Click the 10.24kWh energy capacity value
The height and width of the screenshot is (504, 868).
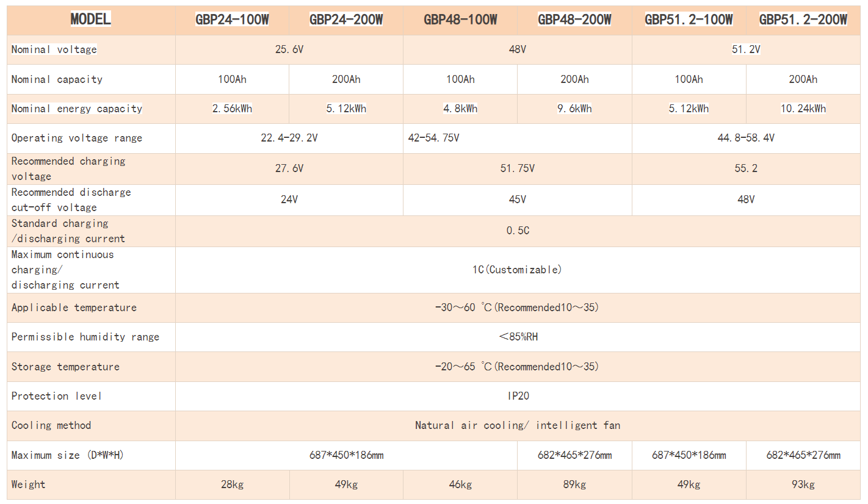[x=803, y=109]
